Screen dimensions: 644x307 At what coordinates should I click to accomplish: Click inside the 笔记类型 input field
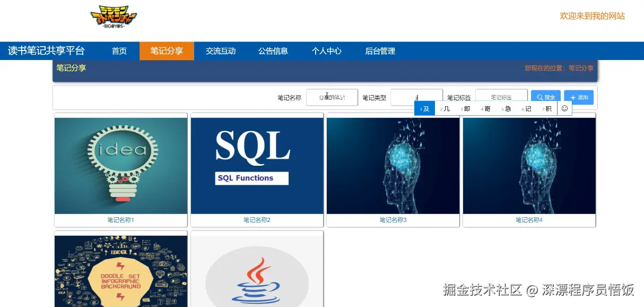click(x=416, y=97)
